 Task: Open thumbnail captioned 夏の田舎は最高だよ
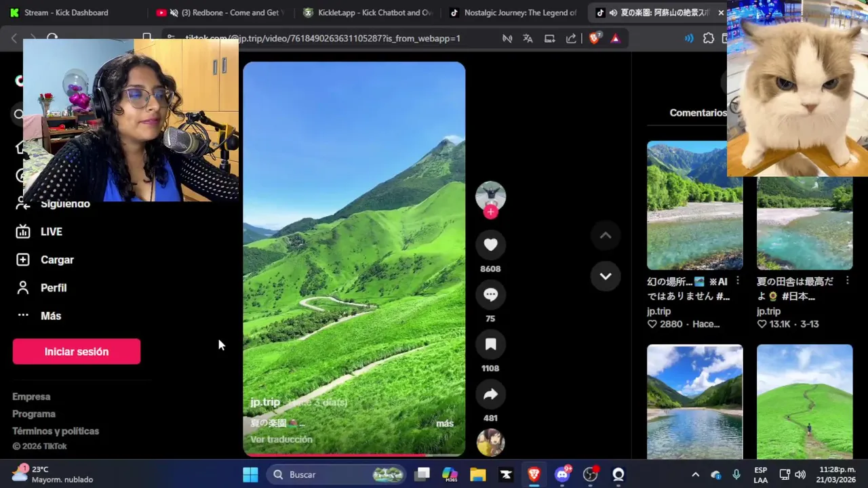click(x=805, y=222)
